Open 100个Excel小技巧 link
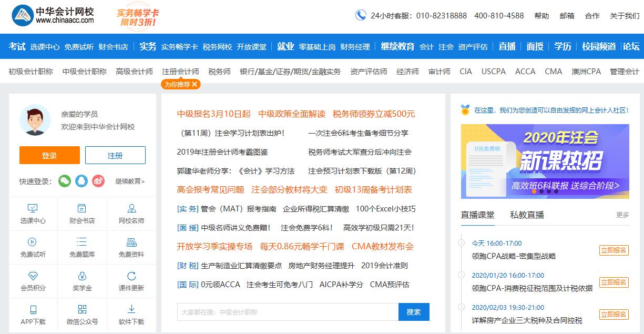The height and width of the screenshot is (334, 644). [x=385, y=209]
